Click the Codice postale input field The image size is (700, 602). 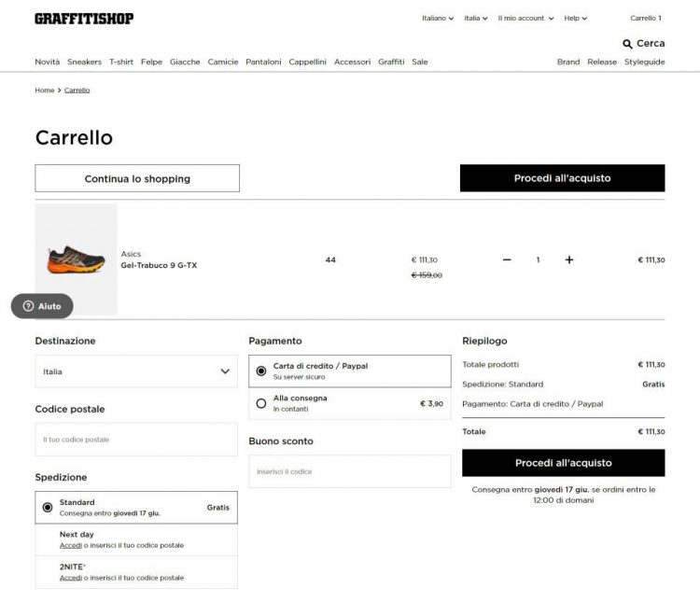coord(136,440)
